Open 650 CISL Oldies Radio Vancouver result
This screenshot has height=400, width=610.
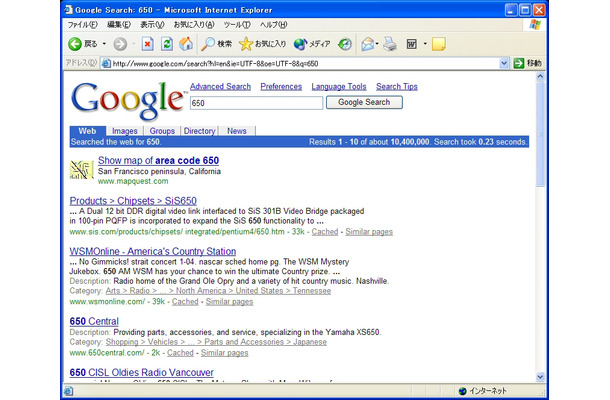pyautogui.click(x=142, y=372)
